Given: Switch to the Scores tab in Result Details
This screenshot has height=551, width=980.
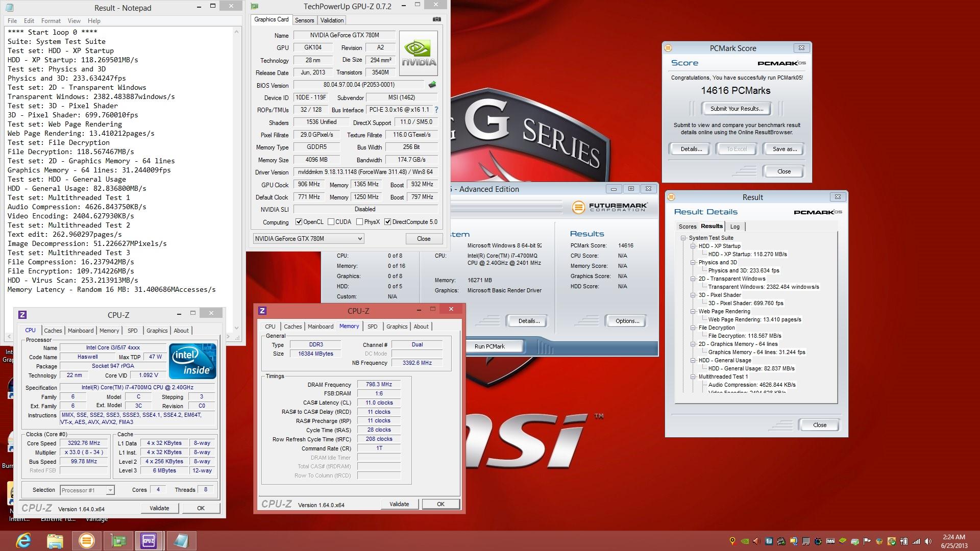Looking at the screenshot, I should [x=687, y=227].
